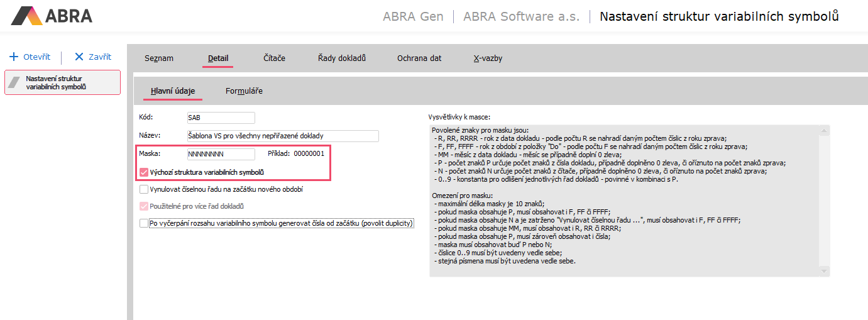Enable Vynulovat číselnou řadu checkbox
The image size is (868, 320).
pos(144,189)
